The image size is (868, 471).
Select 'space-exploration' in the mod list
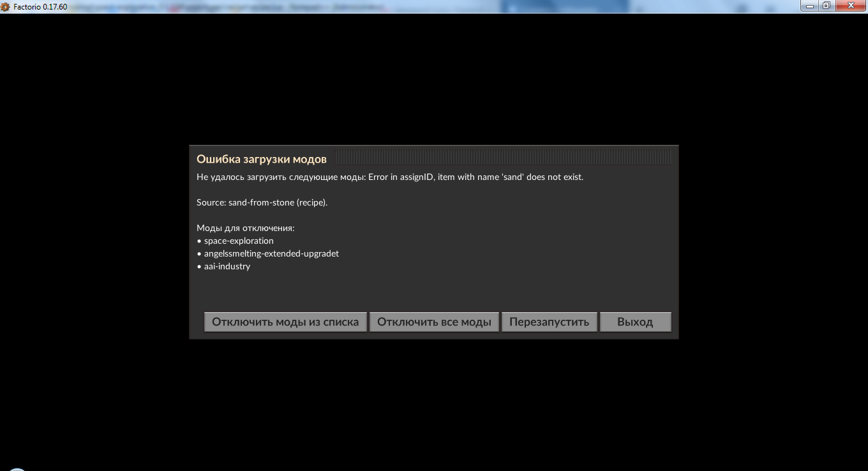pos(239,241)
